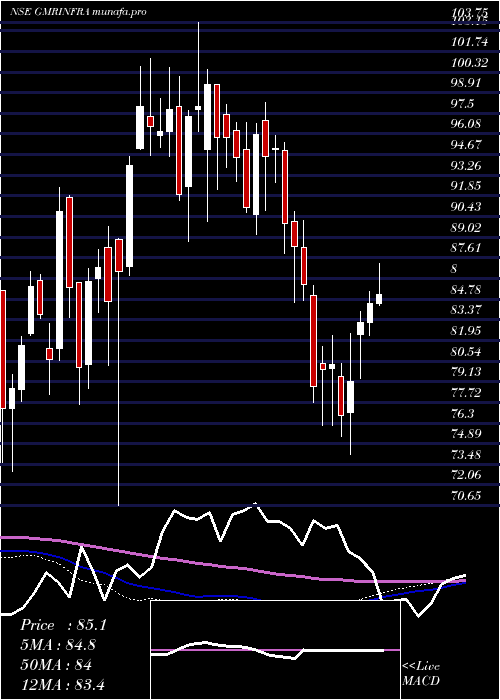Select the 81.95 price level
The width and height of the screenshot is (500, 700).
tap(466, 331)
